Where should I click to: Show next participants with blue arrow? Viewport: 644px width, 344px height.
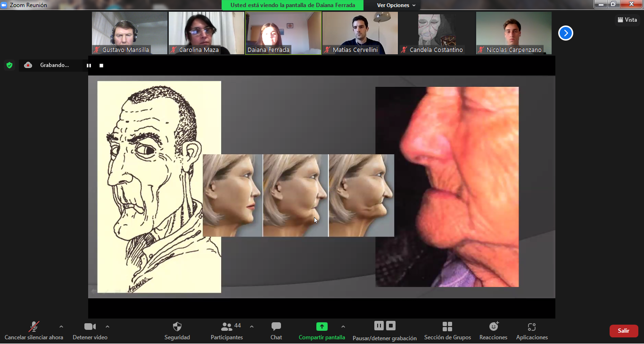coord(565,33)
